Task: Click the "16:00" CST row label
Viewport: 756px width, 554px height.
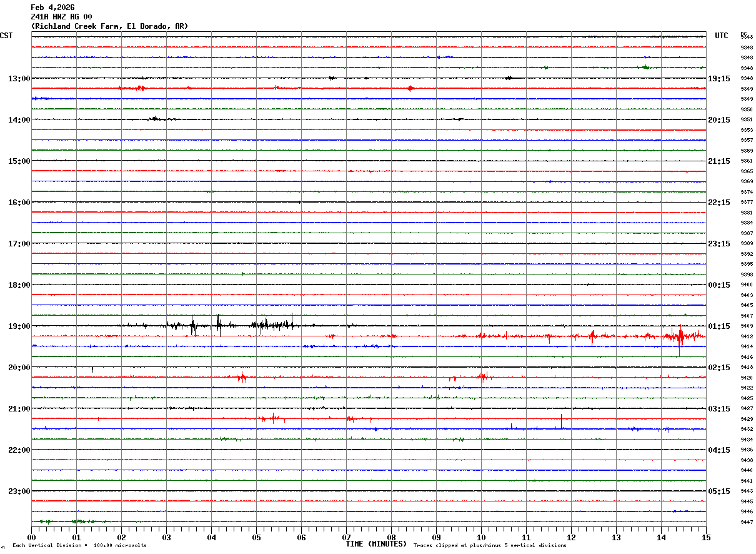Action: [x=19, y=203]
